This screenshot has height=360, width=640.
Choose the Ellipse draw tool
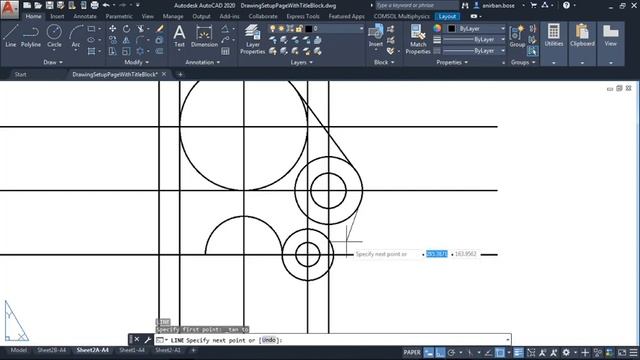point(91,40)
